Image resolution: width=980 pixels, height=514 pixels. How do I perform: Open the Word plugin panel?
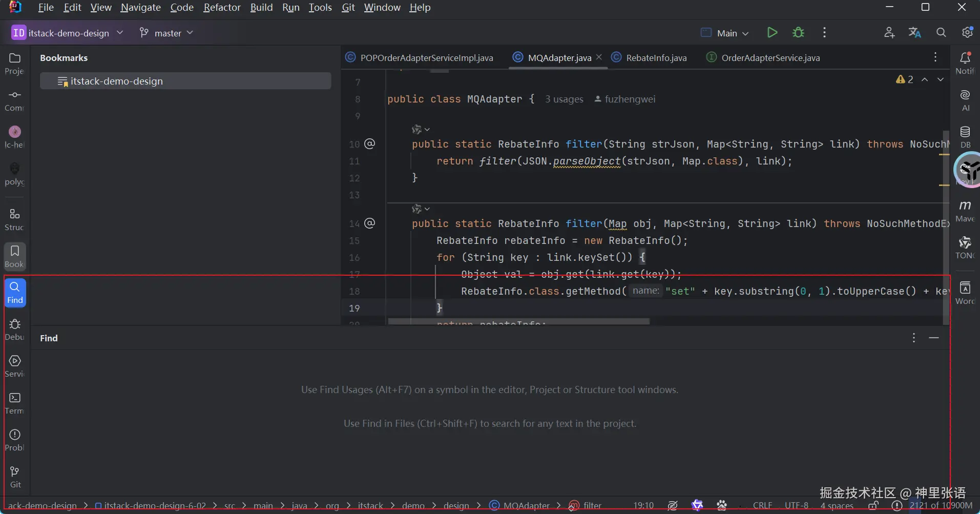(965, 293)
